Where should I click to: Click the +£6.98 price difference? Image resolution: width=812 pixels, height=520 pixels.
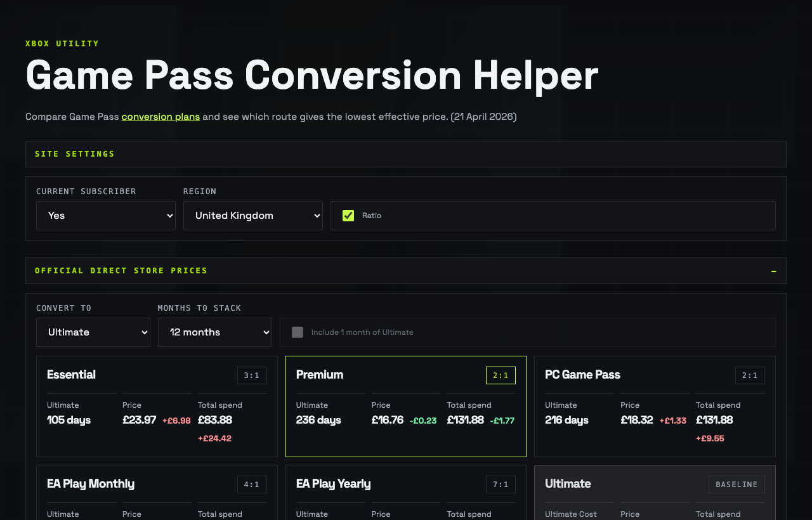click(176, 420)
